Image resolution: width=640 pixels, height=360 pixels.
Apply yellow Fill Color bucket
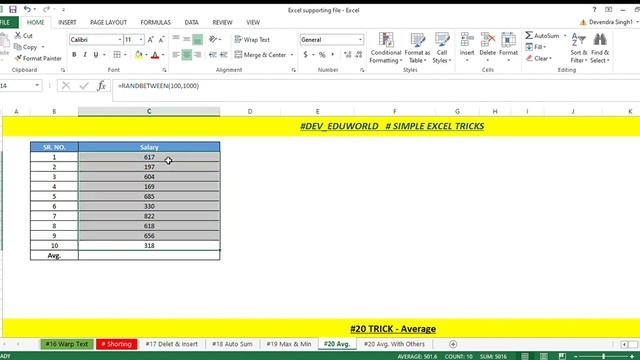tap(139, 55)
